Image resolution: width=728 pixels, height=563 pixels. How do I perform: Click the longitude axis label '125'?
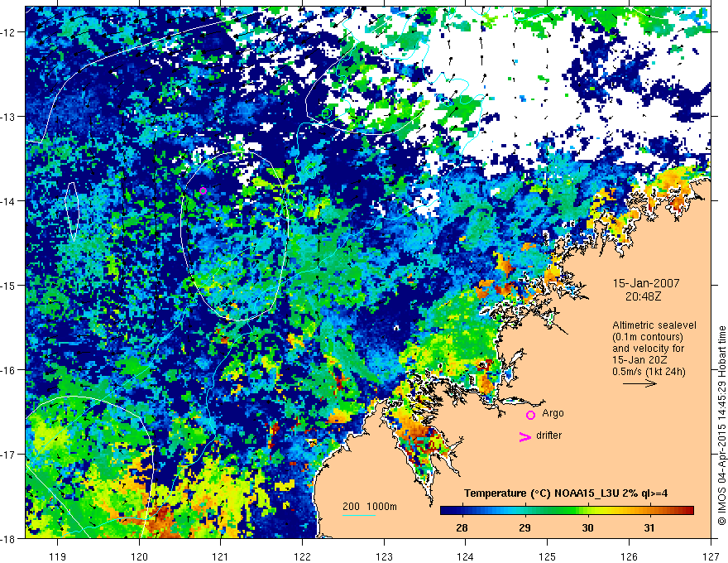pos(547,557)
